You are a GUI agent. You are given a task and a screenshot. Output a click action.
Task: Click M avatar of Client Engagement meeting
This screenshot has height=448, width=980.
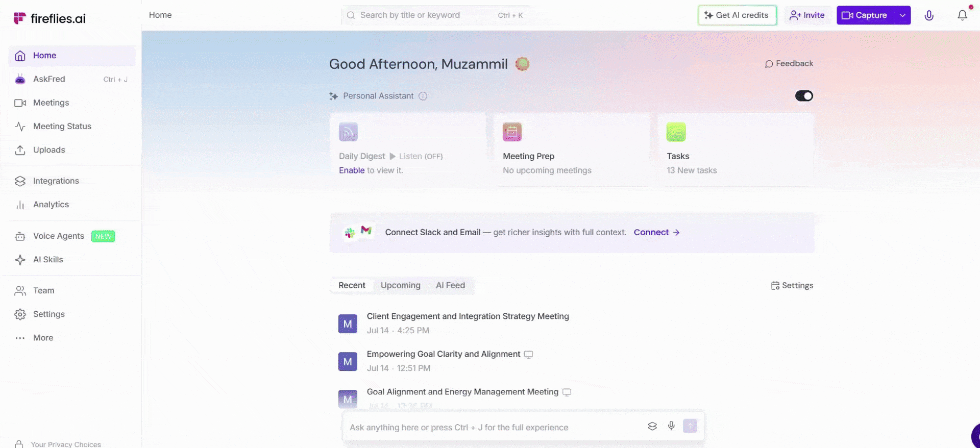coord(348,323)
